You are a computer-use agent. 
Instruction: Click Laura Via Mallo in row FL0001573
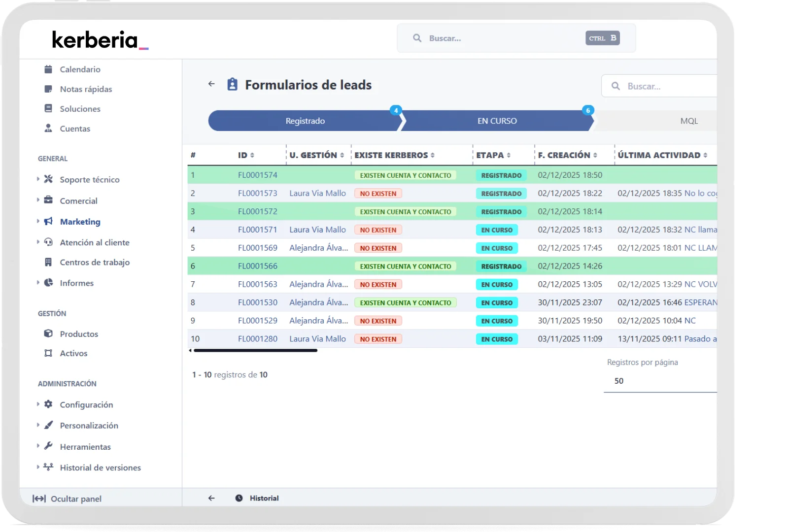click(x=317, y=193)
